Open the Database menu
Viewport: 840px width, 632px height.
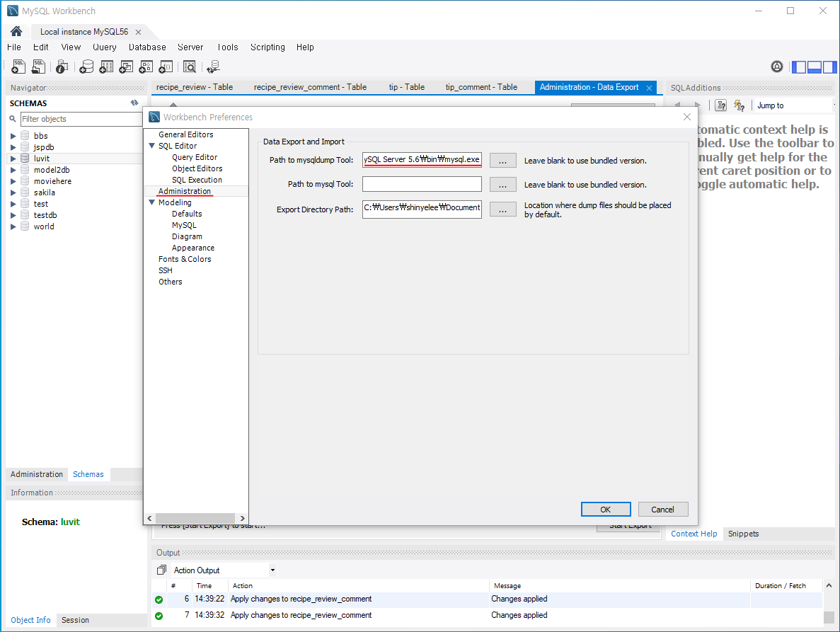click(x=147, y=47)
